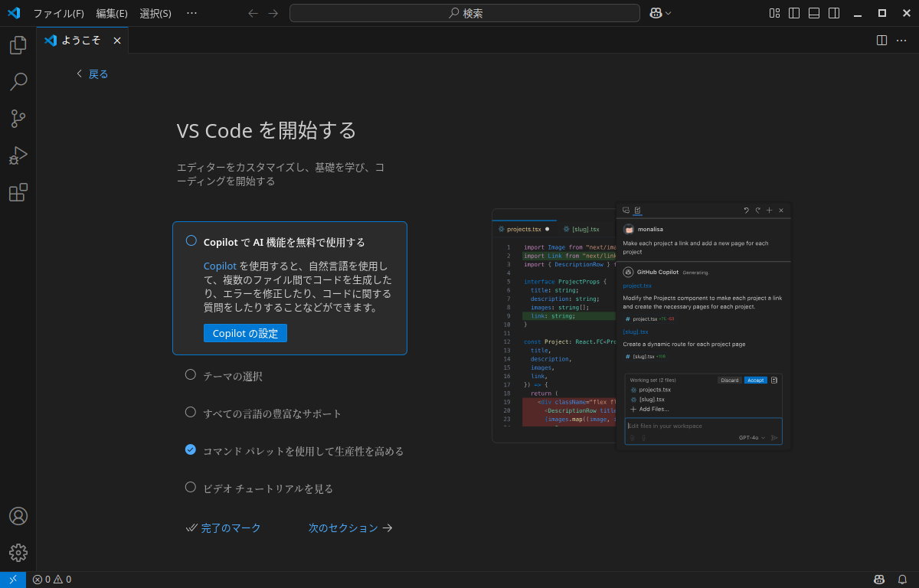Click the VS Code を開始する heading
Screen dimensions: 919x588
pos(267,130)
